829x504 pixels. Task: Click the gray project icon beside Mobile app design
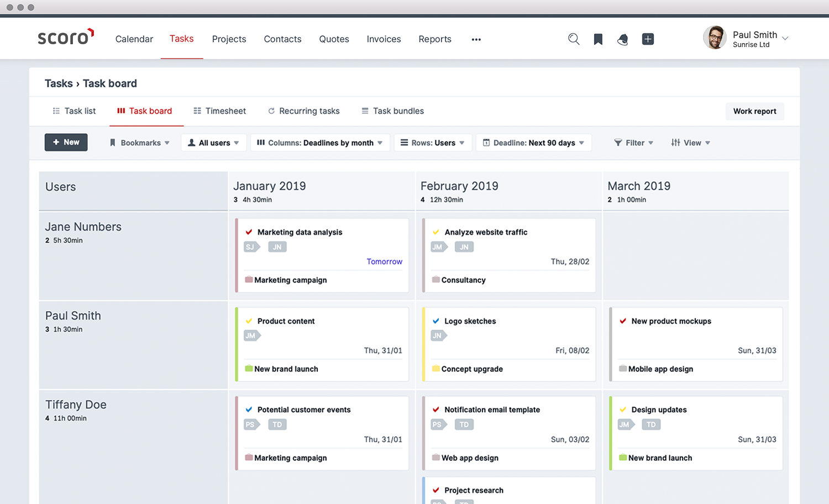(623, 369)
